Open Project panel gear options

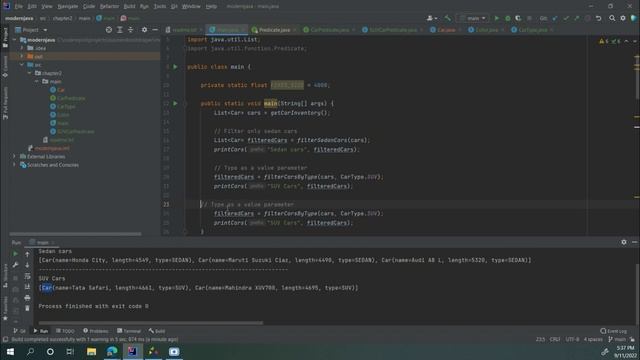144,30
